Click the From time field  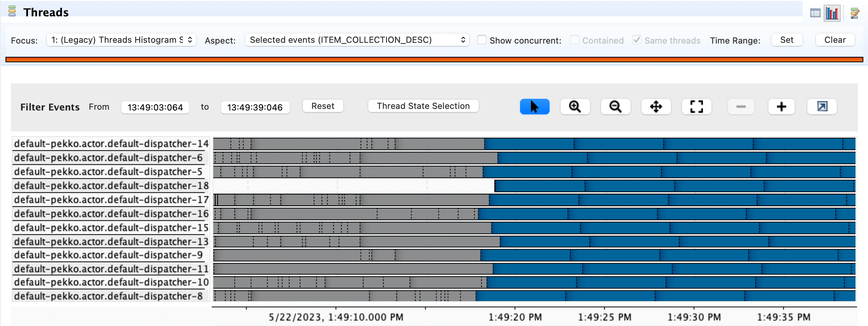tap(155, 107)
